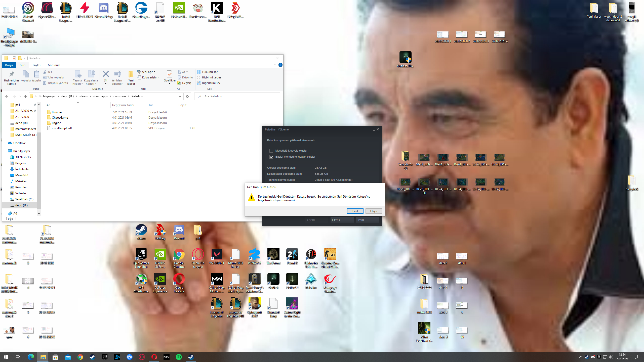Click İLERİ in Paladins installer

[x=342, y=220]
